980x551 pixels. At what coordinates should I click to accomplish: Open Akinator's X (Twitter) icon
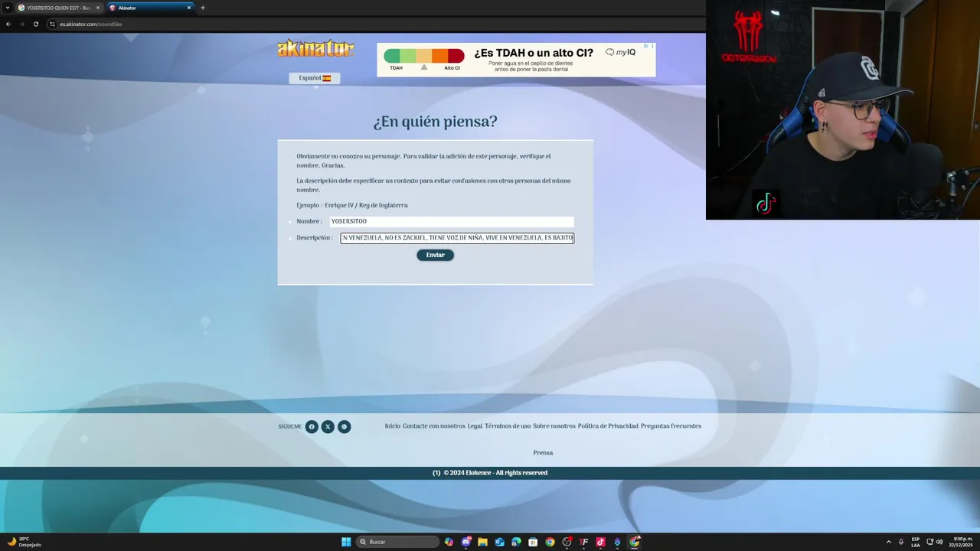[x=328, y=426]
